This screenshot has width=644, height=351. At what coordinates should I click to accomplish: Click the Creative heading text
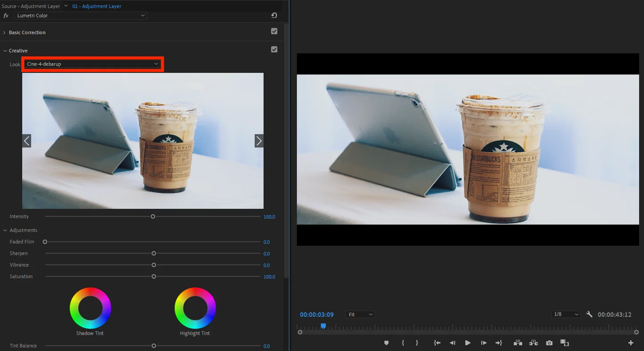pyautogui.click(x=18, y=51)
